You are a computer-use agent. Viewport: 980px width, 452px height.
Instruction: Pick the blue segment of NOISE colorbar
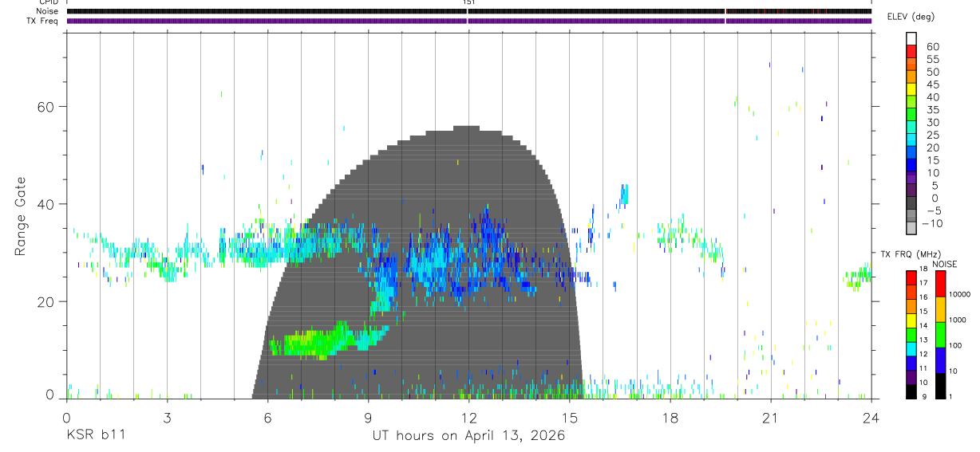click(940, 360)
